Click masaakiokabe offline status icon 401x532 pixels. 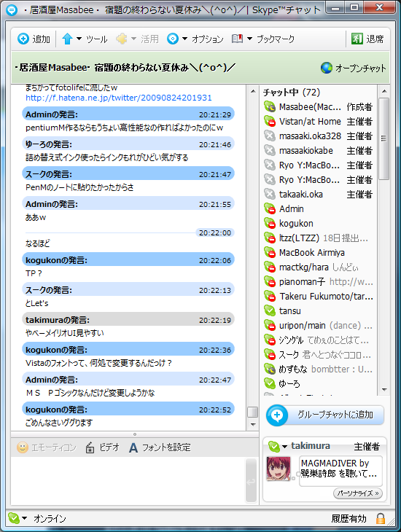[270, 151]
